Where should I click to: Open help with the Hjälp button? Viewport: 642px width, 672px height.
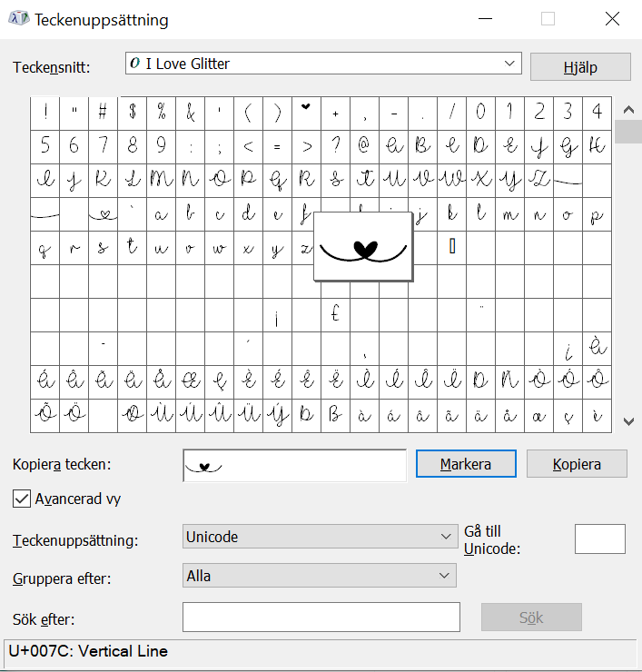pos(580,66)
